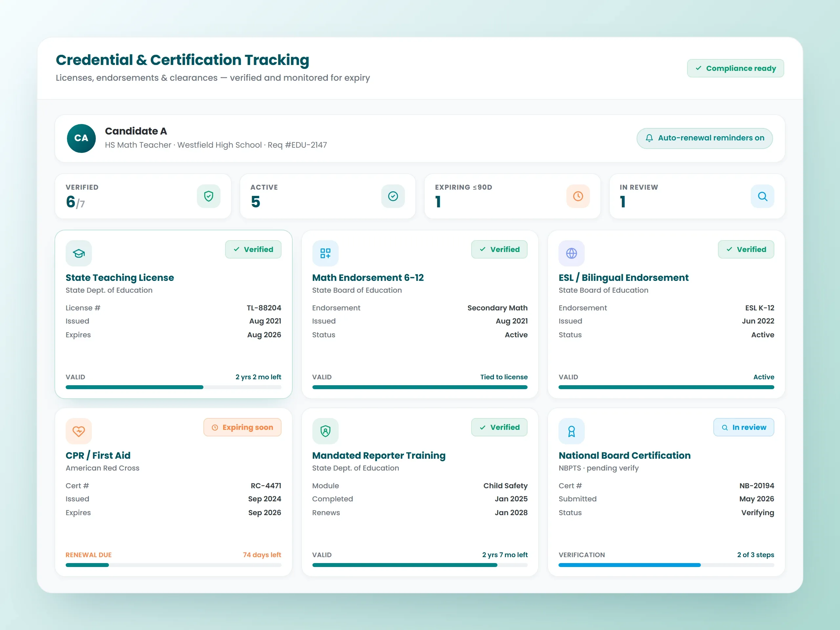
Task: Click '2 yrs 7 mo left' label
Action: click(505, 555)
